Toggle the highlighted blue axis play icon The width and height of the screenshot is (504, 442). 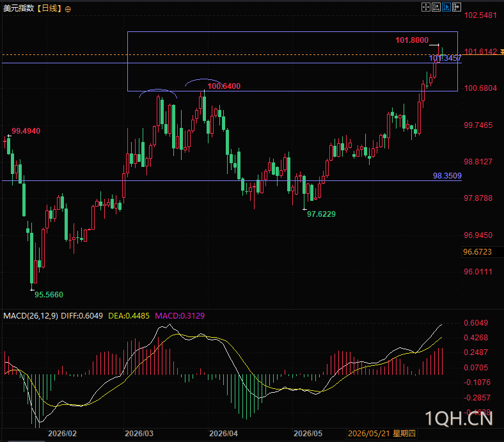point(446,7)
